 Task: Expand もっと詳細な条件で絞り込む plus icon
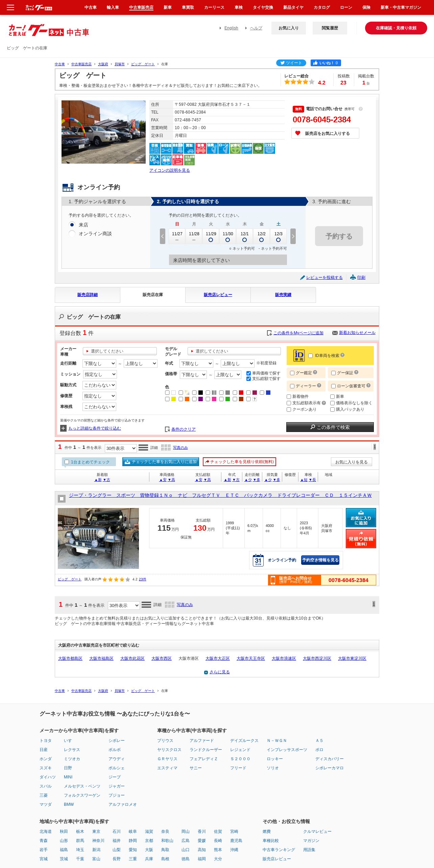[63, 428]
